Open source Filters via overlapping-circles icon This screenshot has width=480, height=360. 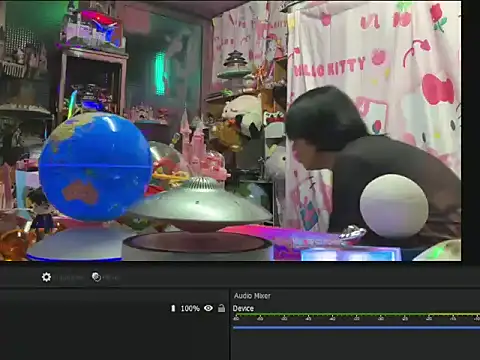pos(96,277)
